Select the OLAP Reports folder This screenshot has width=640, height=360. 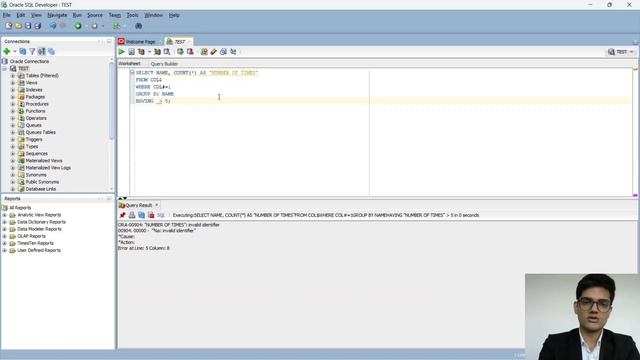(31, 236)
